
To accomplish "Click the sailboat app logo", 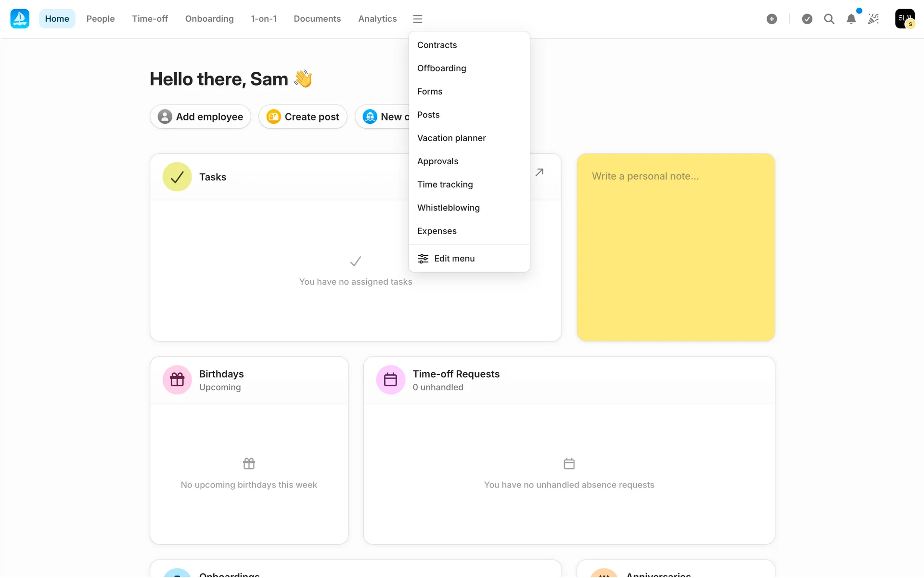I will pyautogui.click(x=20, y=19).
